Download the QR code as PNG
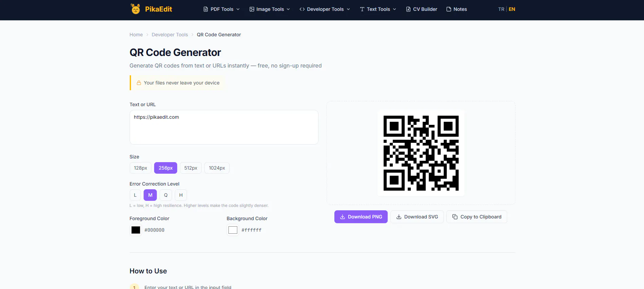 (361, 217)
